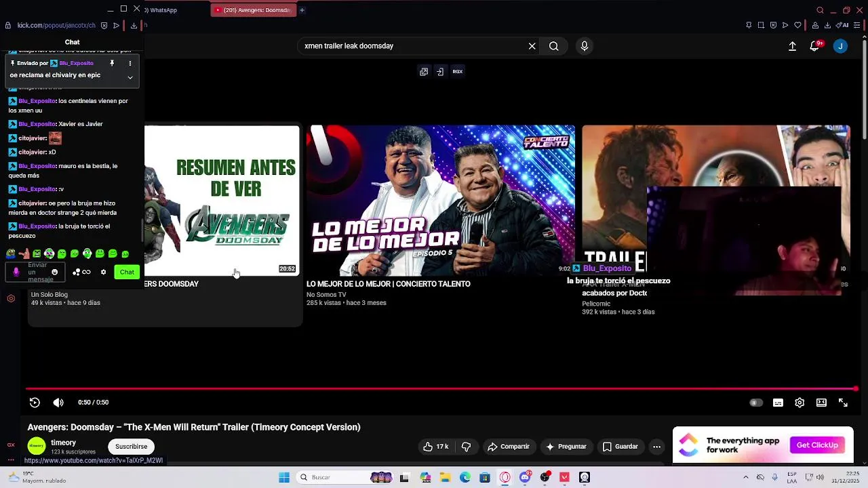This screenshot has height=488, width=868.
Task: Open pinned message three-dot options
Action: coord(130,63)
